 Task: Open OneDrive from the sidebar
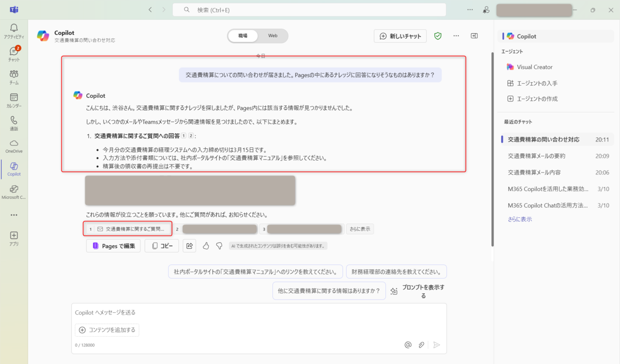pyautogui.click(x=14, y=146)
